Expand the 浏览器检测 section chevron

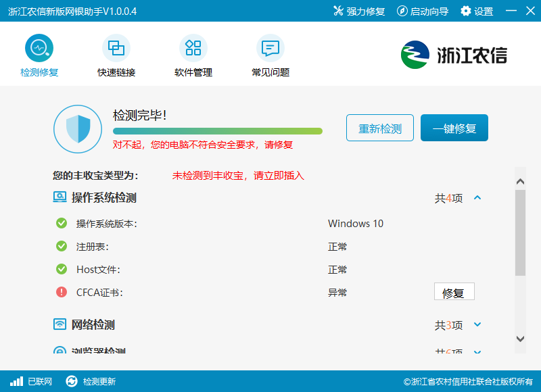tap(477, 351)
